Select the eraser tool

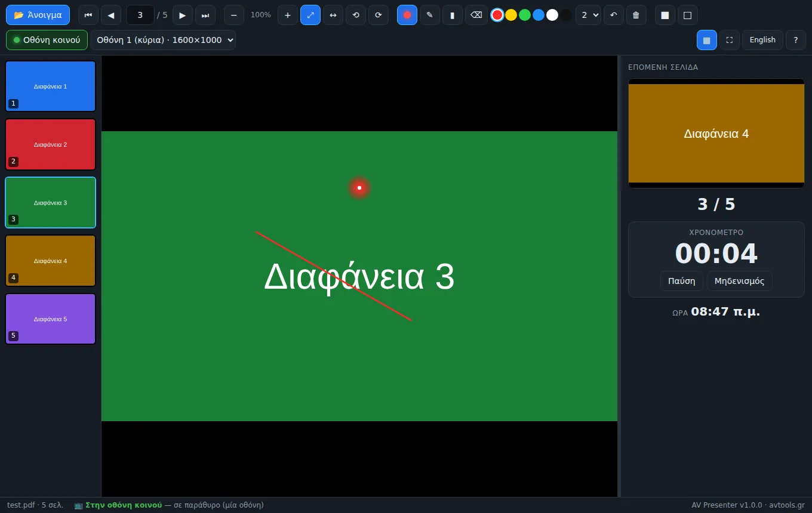476,15
